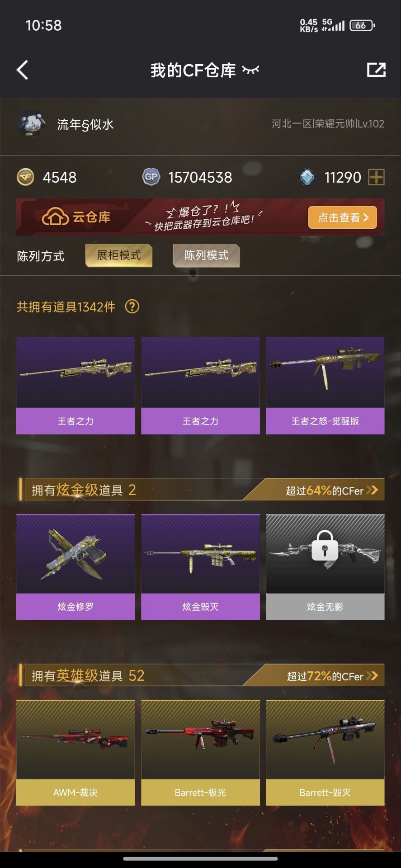Expand 炫金级 section via 超过64% arrow

(332, 490)
